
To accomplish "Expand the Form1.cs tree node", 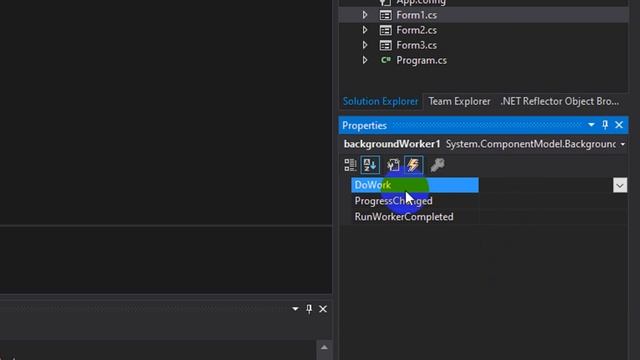I will pyautogui.click(x=365, y=15).
